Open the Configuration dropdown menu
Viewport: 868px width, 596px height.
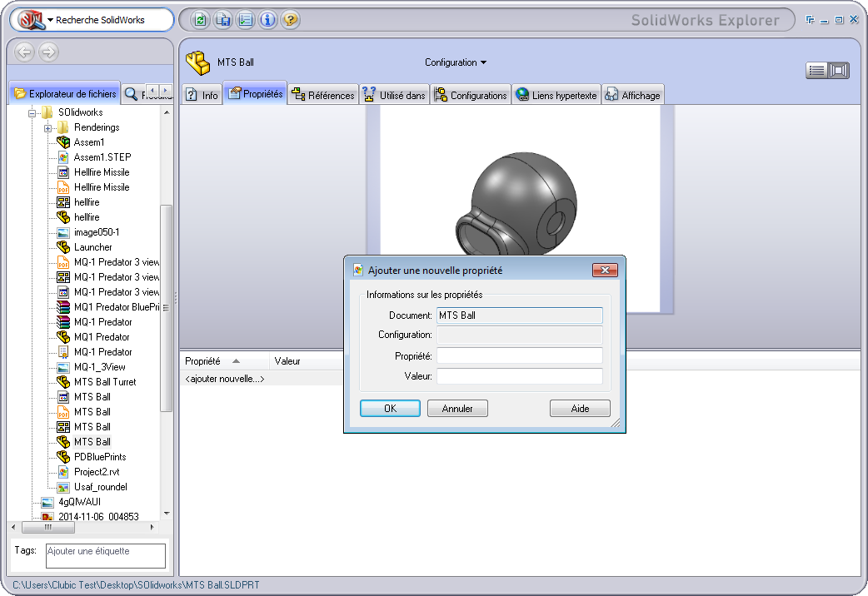pos(456,62)
